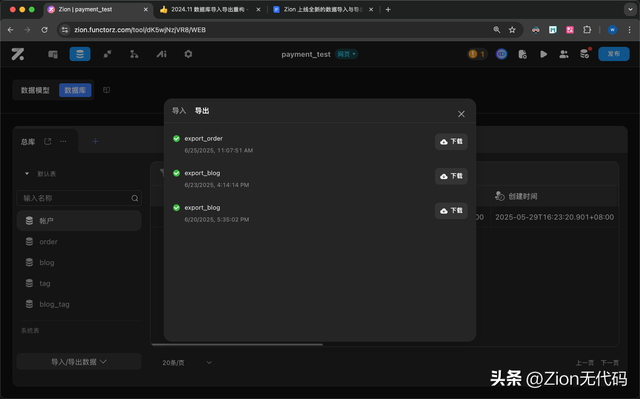
Task: Open the browser extensions puzzle icon
Action: pos(587,30)
